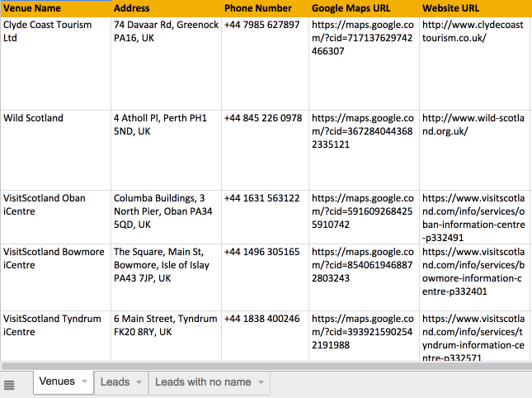Click the horizontal scrollbar below the table
532x398 pixels.
[266, 366]
